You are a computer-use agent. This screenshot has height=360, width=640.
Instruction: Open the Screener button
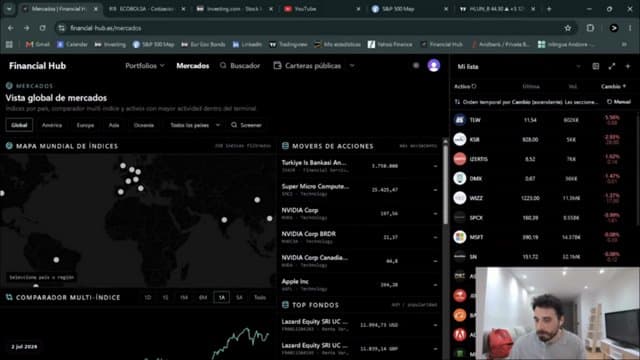tap(246, 125)
